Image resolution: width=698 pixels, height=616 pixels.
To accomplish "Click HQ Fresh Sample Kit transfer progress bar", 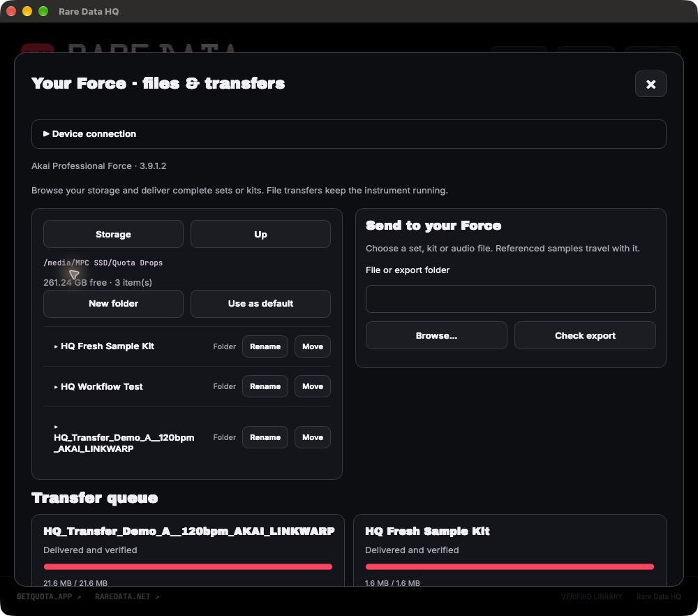I will click(510, 566).
